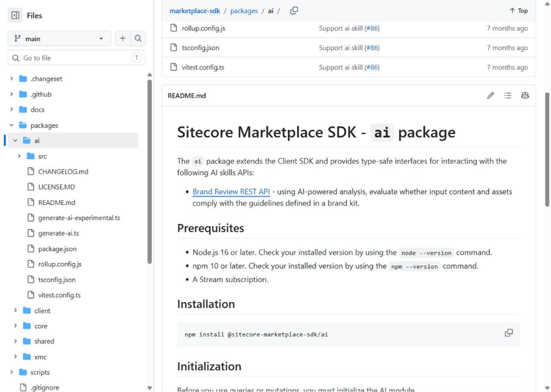Select the scripts folder icon

[x=23, y=372]
